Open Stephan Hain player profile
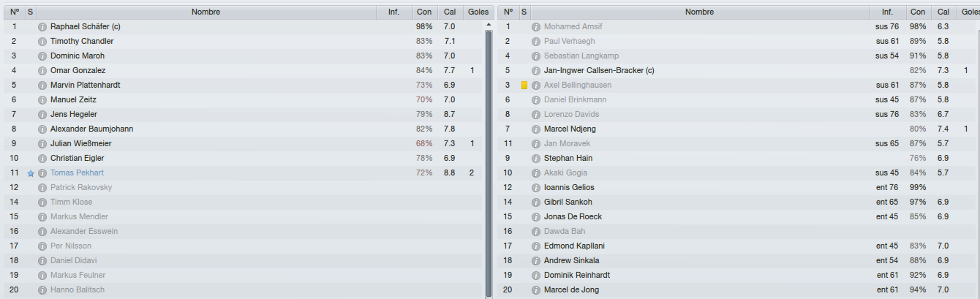 pyautogui.click(x=568, y=159)
